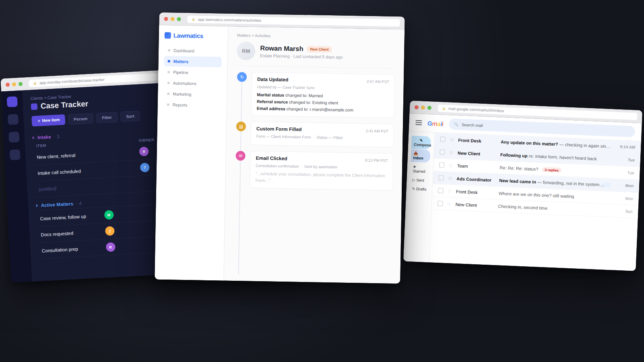Click the lock icon in Lawmatics address bar
This screenshot has height=362, width=644.
[x=193, y=19]
